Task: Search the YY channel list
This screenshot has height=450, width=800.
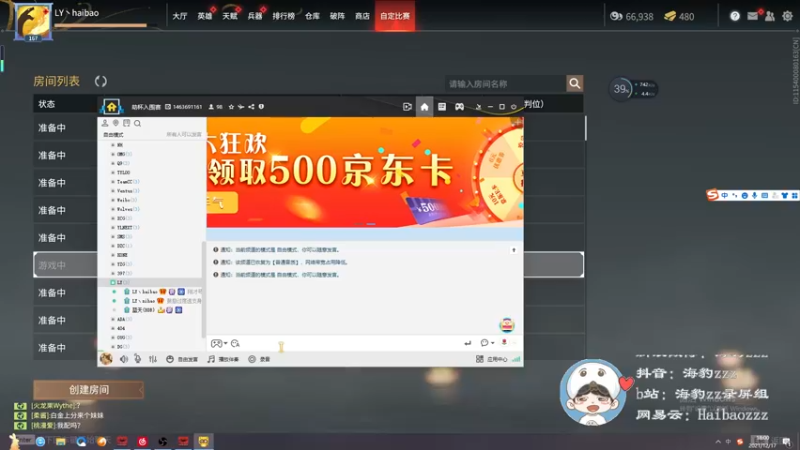Action: click(x=137, y=123)
